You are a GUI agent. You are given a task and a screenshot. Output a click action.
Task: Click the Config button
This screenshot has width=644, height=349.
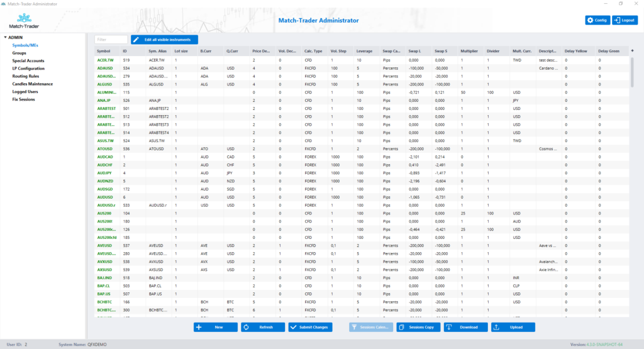[x=597, y=20]
